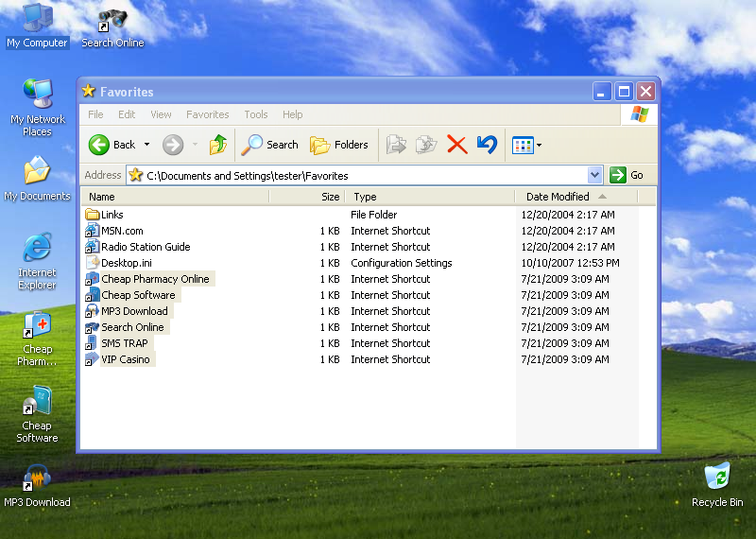Click the address bar path field

point(357,175)
